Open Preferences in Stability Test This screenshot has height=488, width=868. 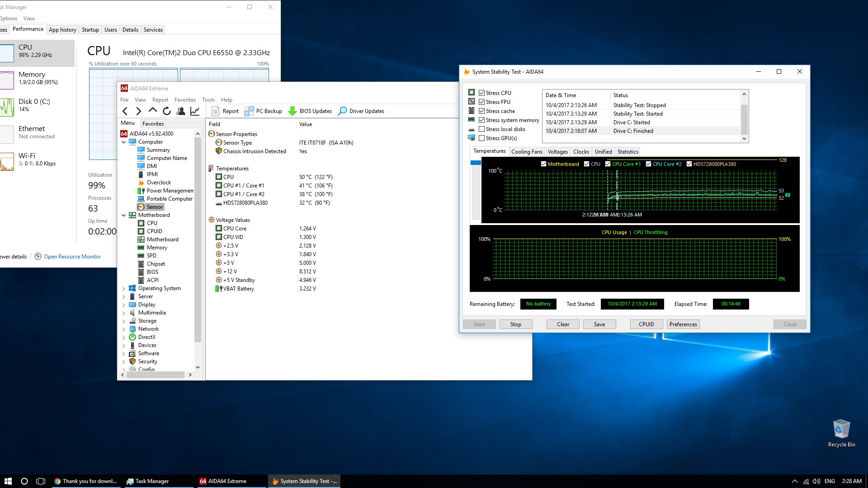[x=683, y=324]
